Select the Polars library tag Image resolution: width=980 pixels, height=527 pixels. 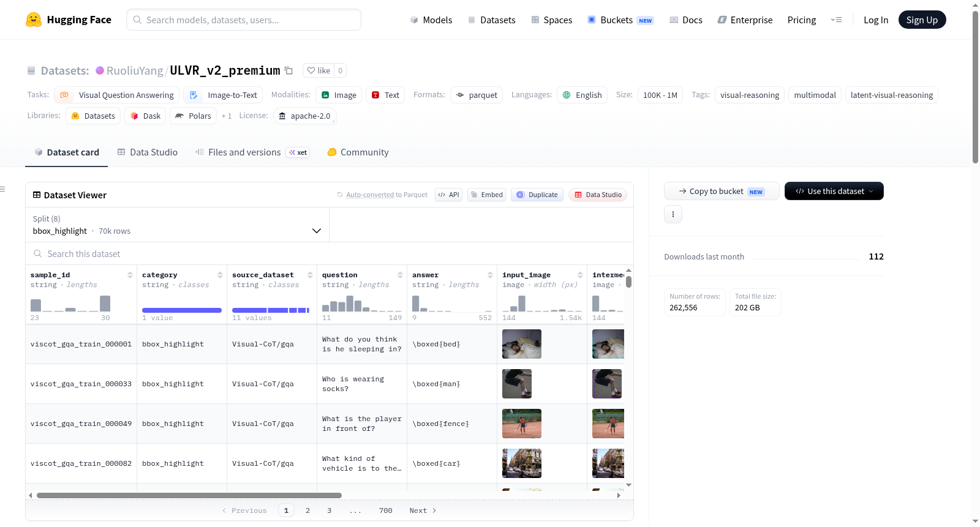click(x=193, y=116)
